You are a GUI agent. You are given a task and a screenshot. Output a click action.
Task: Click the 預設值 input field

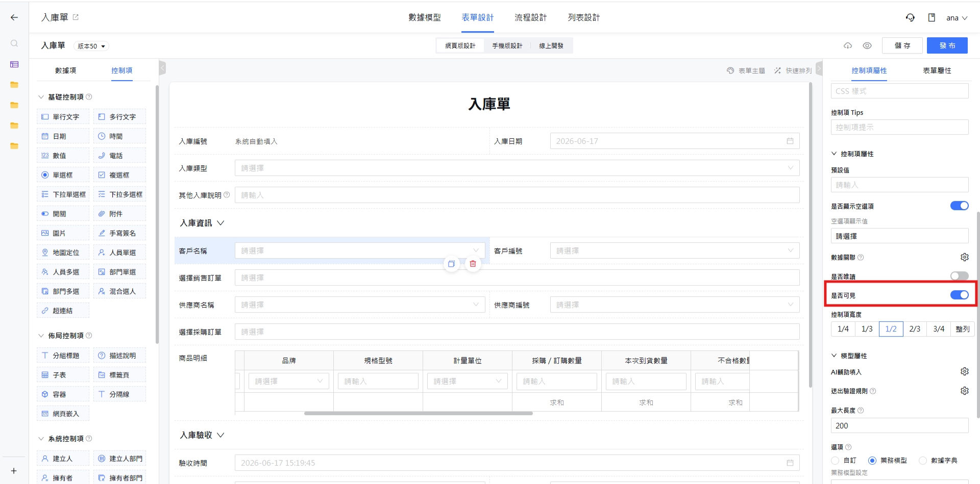tap(899, 185)
